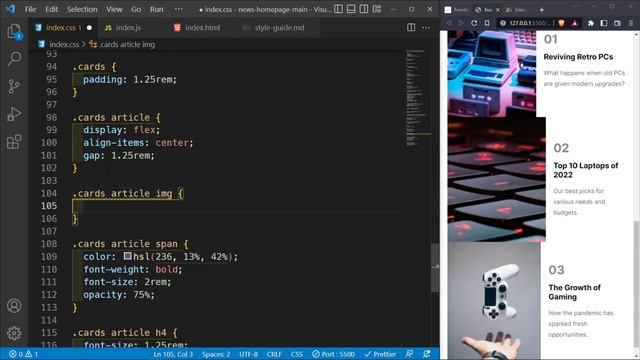This screenshot has width=640, height=360.
Task: Toggle browser sidebar panel icon
Action: pos(604,23)
